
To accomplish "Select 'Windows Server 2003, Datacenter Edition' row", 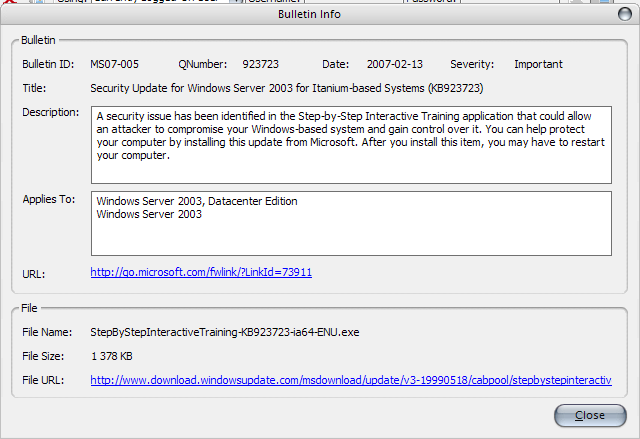I will click(x=197, y=201).
